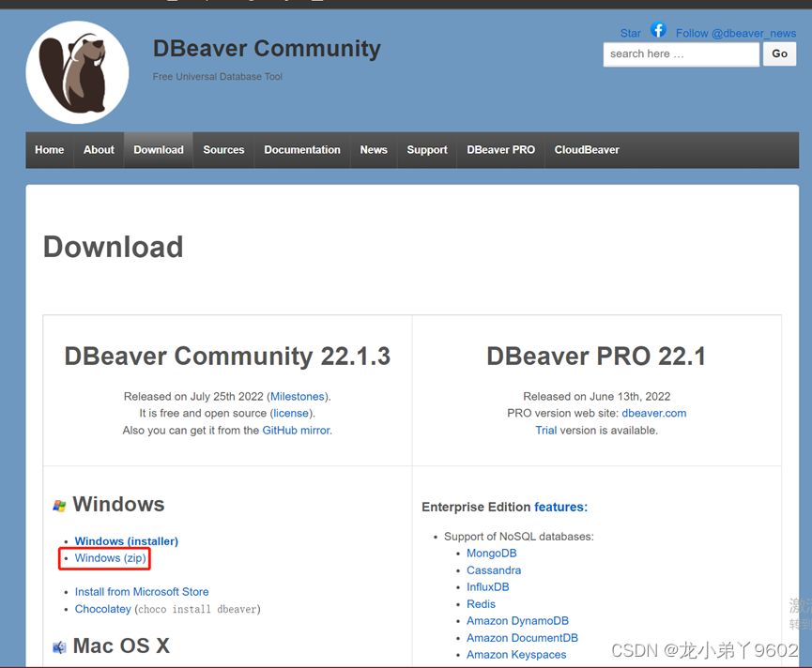Click 'Released on June 13th, 2022' text
Viewport: 812px width, 668px height.
tap(597, 397)
